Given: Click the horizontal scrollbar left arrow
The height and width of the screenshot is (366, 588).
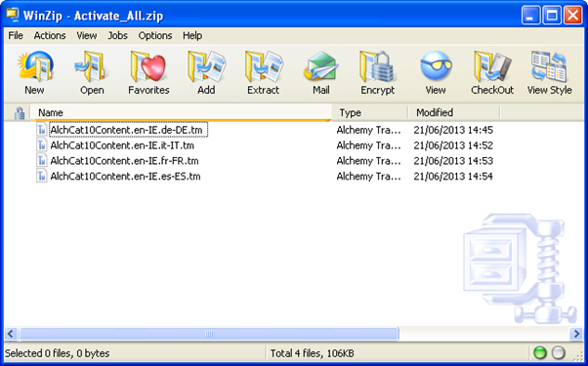Looking at the screenshot, I should coord(11,334).
